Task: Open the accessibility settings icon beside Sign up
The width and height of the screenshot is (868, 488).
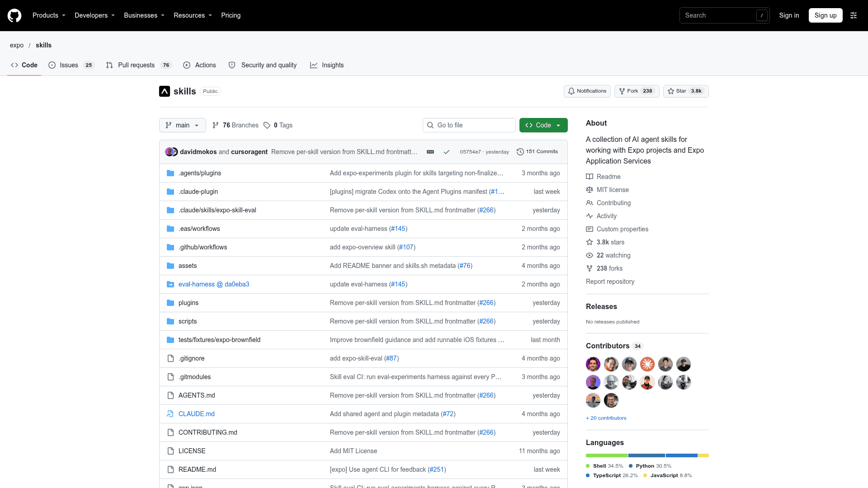Action: pos(854,15)
